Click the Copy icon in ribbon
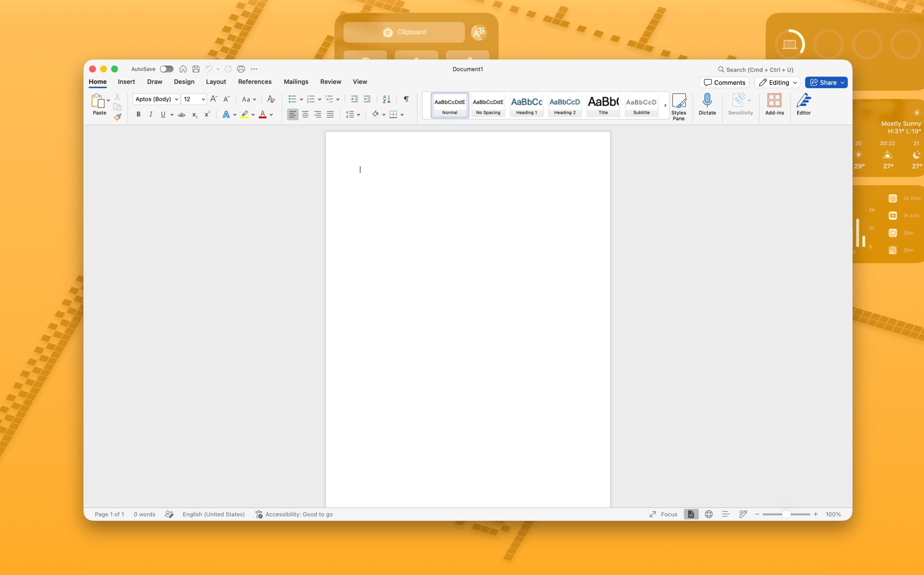The width and height of the screenshot is (924, 575). [x=118, y=107]
